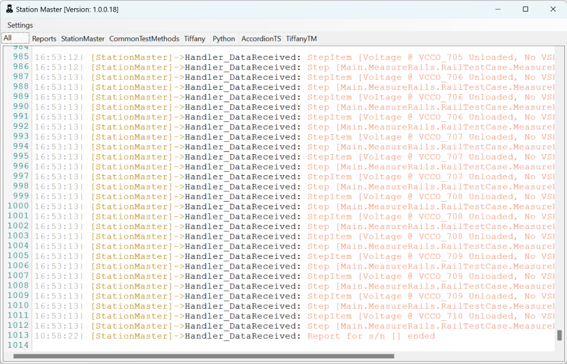
Task: Click StepItem message on line 999
Action: [x=430, y=197]
